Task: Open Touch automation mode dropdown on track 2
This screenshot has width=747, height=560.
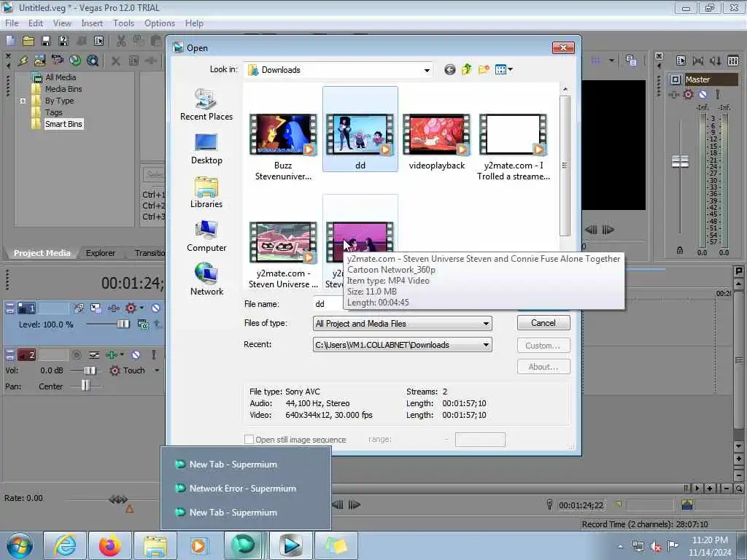Action: point(157,370)
